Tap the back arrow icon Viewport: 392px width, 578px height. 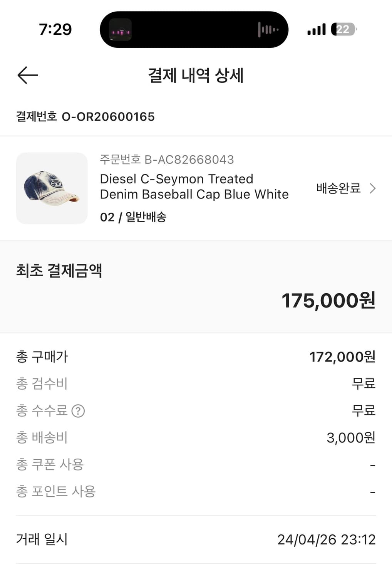click(x=28, y=75)
